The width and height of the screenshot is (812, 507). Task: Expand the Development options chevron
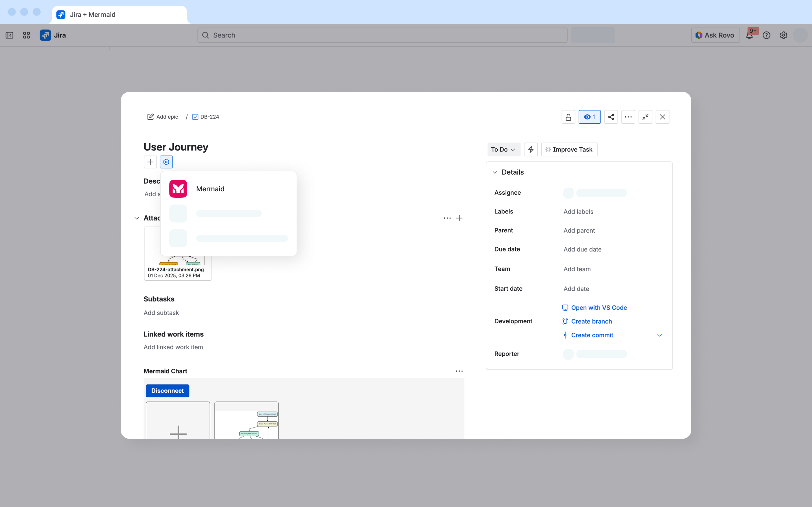point(659,335)
